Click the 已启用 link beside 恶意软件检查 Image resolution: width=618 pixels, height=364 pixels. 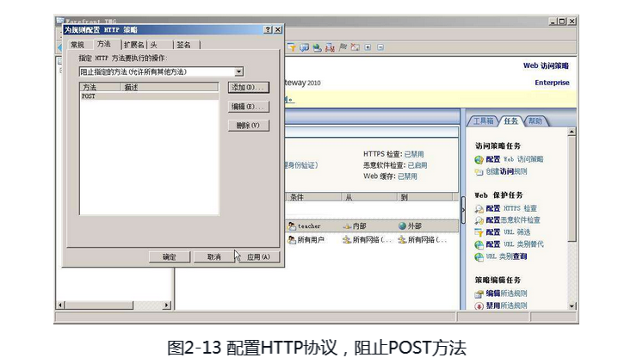(x=417, y=165)
